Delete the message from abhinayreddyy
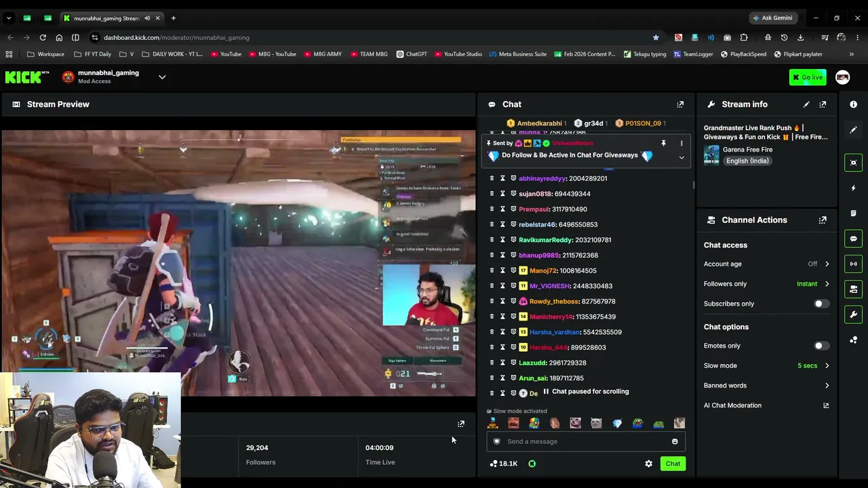Screen dimensions: 868x488 (x=492, y=178)
